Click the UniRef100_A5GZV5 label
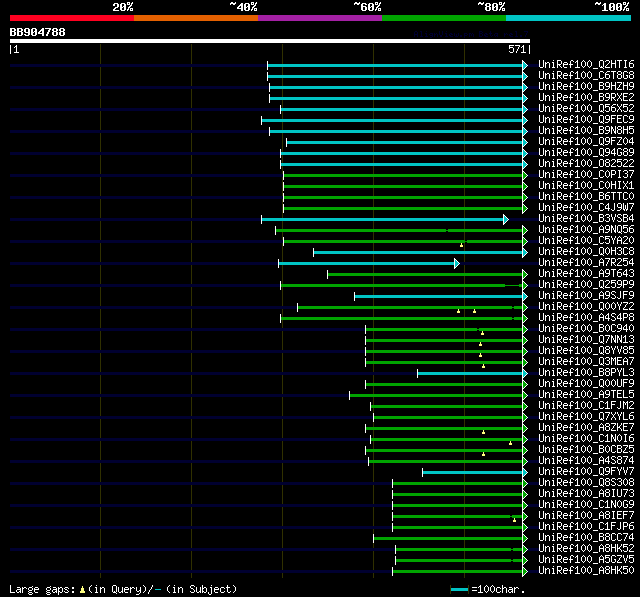Viewport: 640px width, 597px height. tap(586, 560)
